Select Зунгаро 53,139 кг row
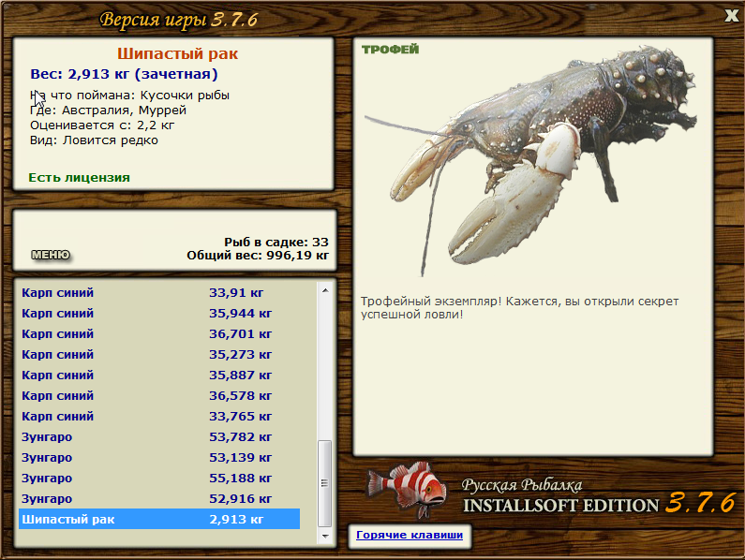The height and width of the screenshot is (560, 745). point(159,457)
